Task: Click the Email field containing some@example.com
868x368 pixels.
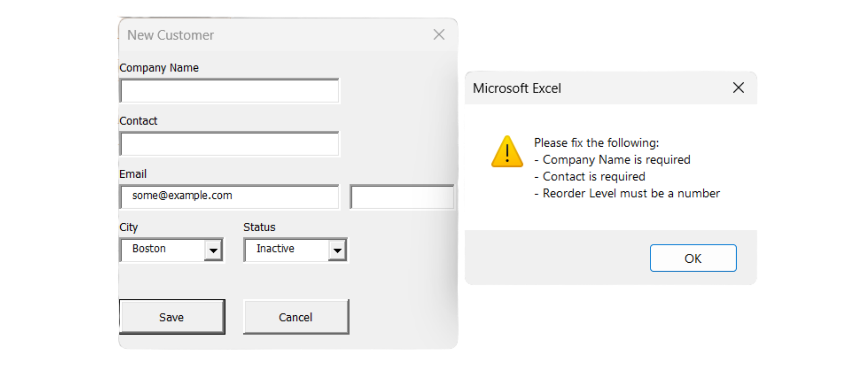Action: pyautogui.click(x=229, y=197)
